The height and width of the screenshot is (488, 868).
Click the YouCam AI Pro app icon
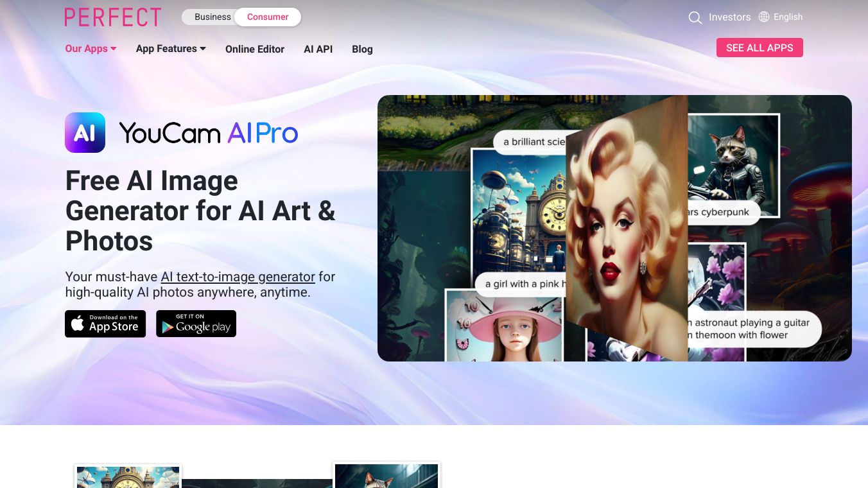point(85,132)
